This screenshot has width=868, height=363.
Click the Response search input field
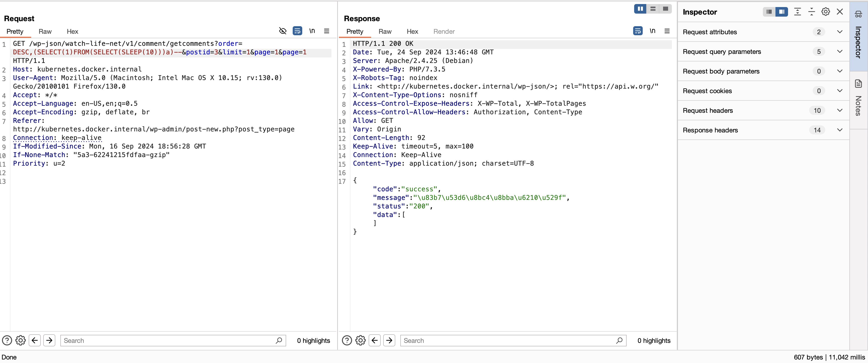click(x=509, y=340)
